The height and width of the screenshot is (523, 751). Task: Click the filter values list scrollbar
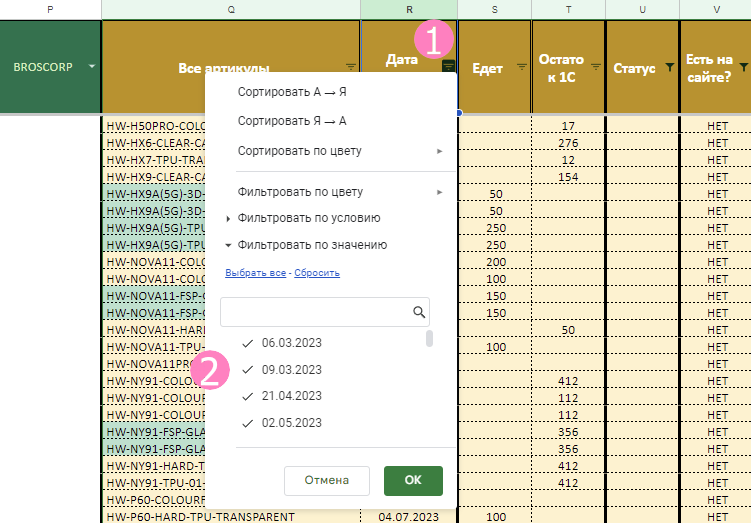[429, 338]
